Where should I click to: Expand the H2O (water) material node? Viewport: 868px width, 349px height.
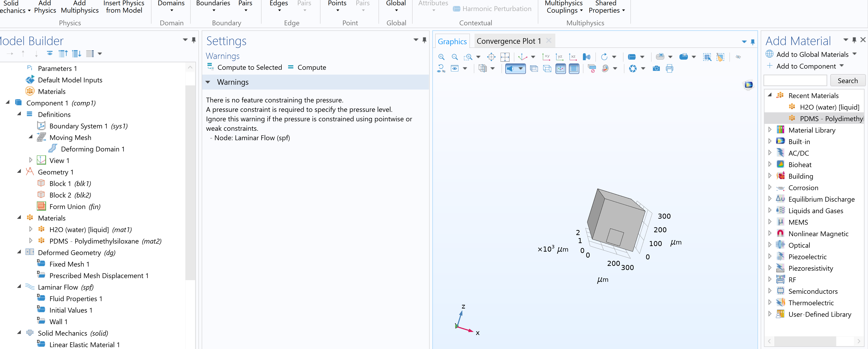coord(31,230)
